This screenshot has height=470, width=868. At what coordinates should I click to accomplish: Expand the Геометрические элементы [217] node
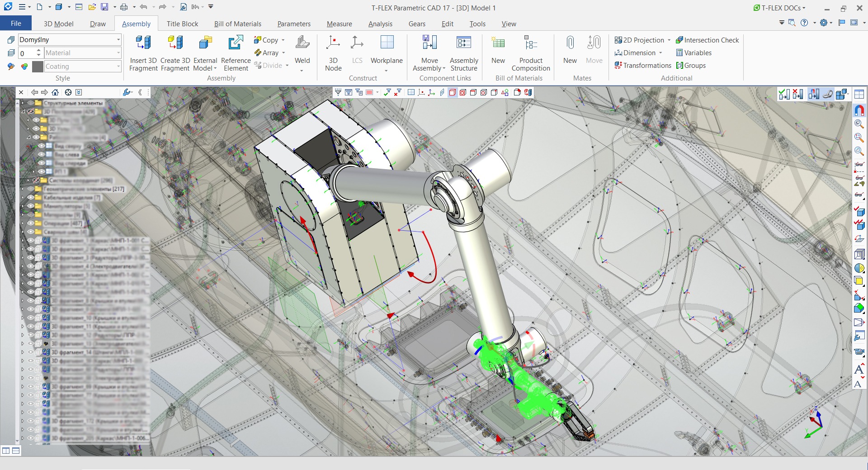23,189
